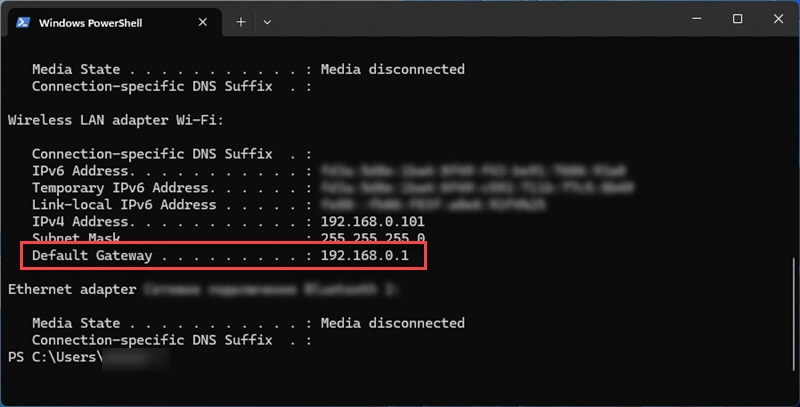Open the new tab profile dropdown
Viewport: 800px width, 407px height.
coord(267,22)
